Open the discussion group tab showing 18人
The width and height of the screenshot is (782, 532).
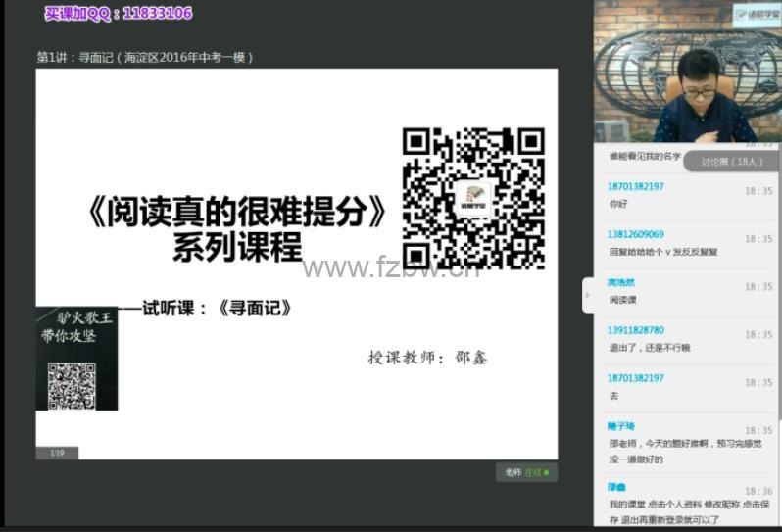(732, 162)
